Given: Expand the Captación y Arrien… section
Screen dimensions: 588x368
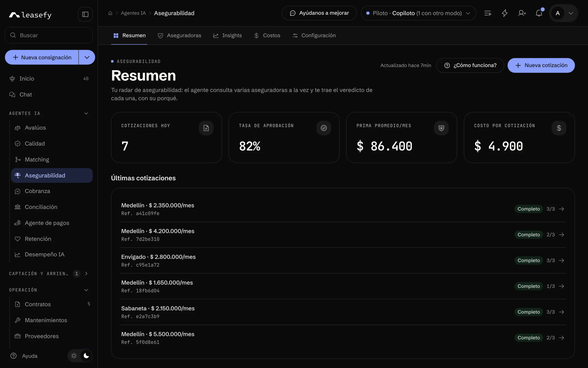Looking at the screenshot, I should click(x=86, y=274).
